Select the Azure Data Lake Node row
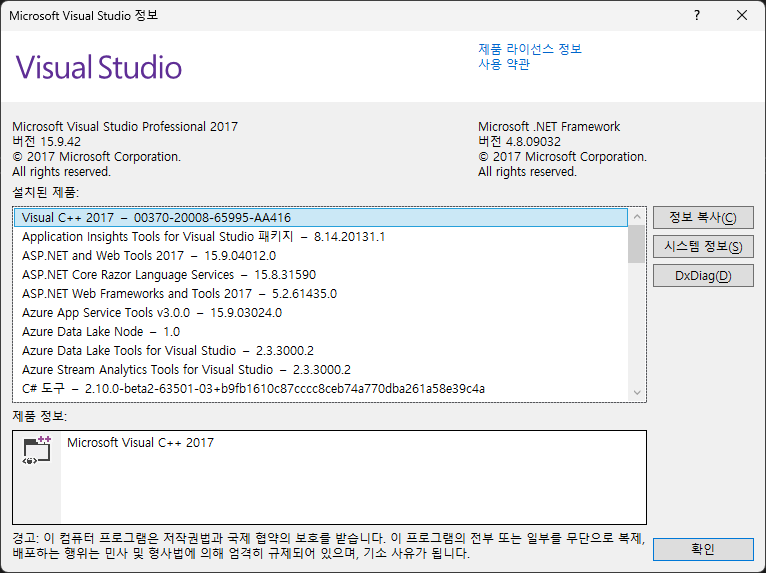This screenshot has width=766, height=573. (321, 332)
